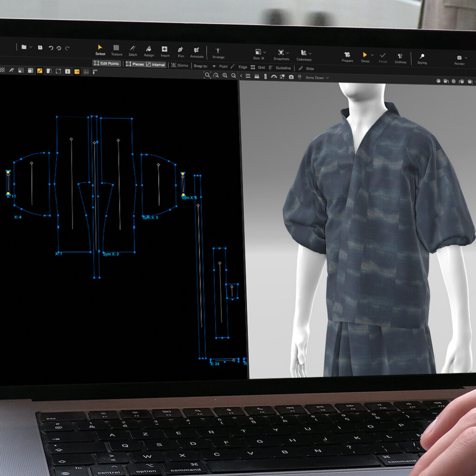Viewport: 476px width, 476px height.
Task: Open the history clock-arrow icon
Action: (59, 48)
